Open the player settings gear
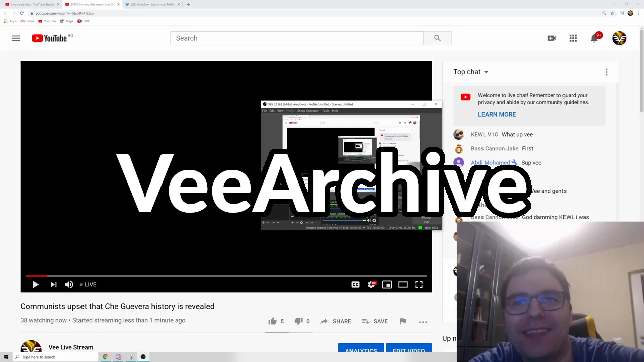Image resolution: width=644 pixels, height=362 pixels. pos(372,285)
